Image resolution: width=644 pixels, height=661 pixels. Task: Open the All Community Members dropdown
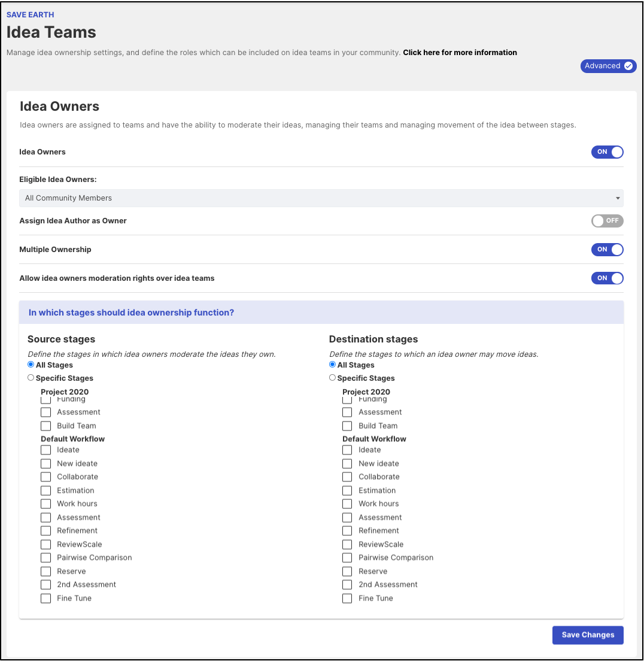point(321,198)
